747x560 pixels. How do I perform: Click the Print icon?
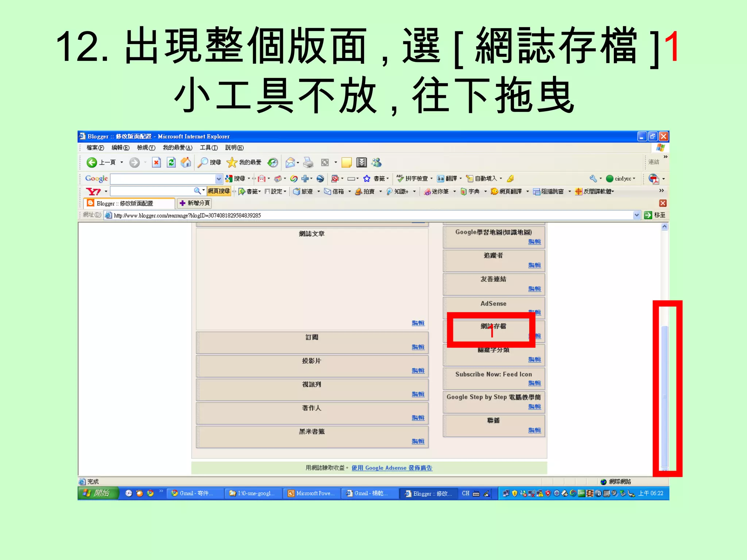click(x=309, y=163)
